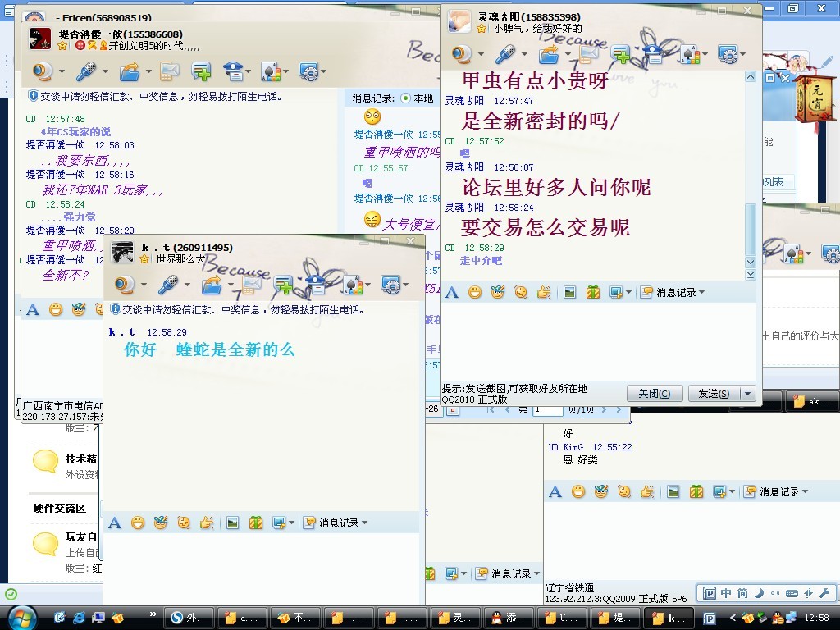Open apps gear icon in 灵魂阳 window
Image resolution: width=840 pixels, height=630 pixels.
[728, 54]
